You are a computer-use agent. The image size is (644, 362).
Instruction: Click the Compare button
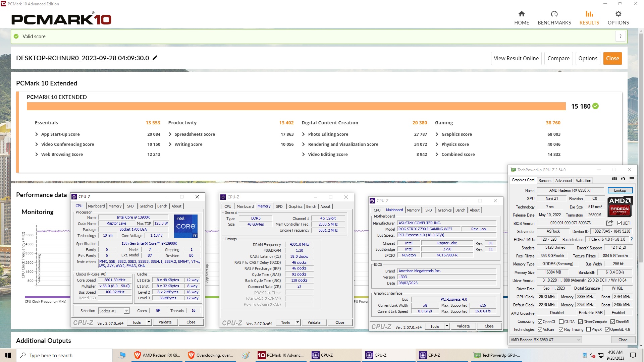point(558,58)
